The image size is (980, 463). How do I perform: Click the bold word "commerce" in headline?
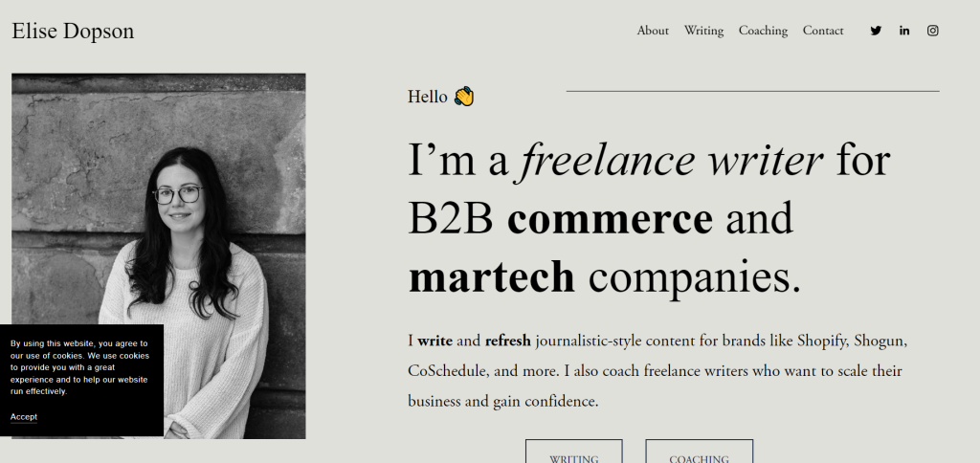point(610,219)
